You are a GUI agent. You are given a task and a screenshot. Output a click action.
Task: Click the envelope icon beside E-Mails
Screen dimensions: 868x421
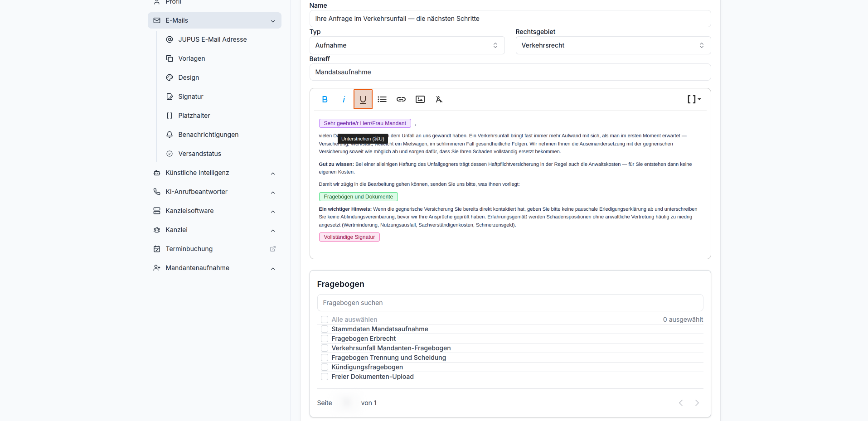click(157, 20)
